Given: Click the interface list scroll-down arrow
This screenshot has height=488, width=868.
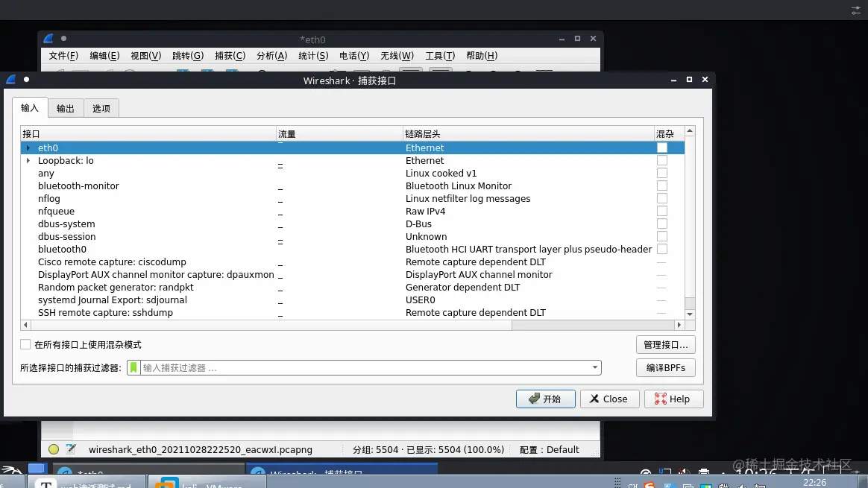Looking at the screenshot, I should (x=690, y=314).
